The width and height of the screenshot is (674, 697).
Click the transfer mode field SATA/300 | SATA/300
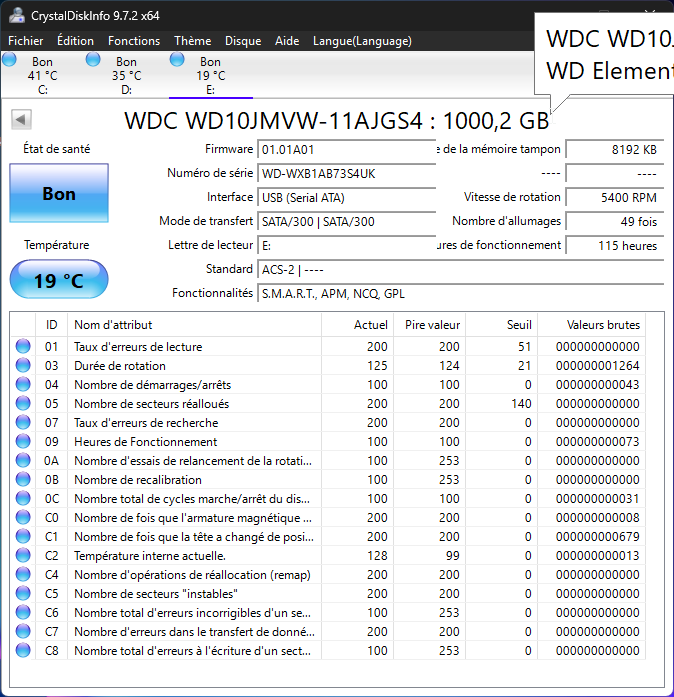346,221
